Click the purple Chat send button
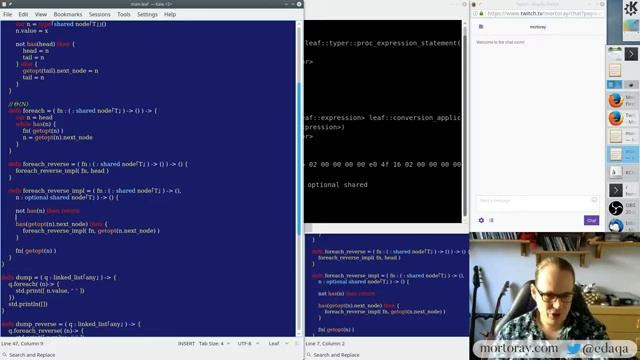The width and height of the screenshot is (640, 360). [591, 220]
